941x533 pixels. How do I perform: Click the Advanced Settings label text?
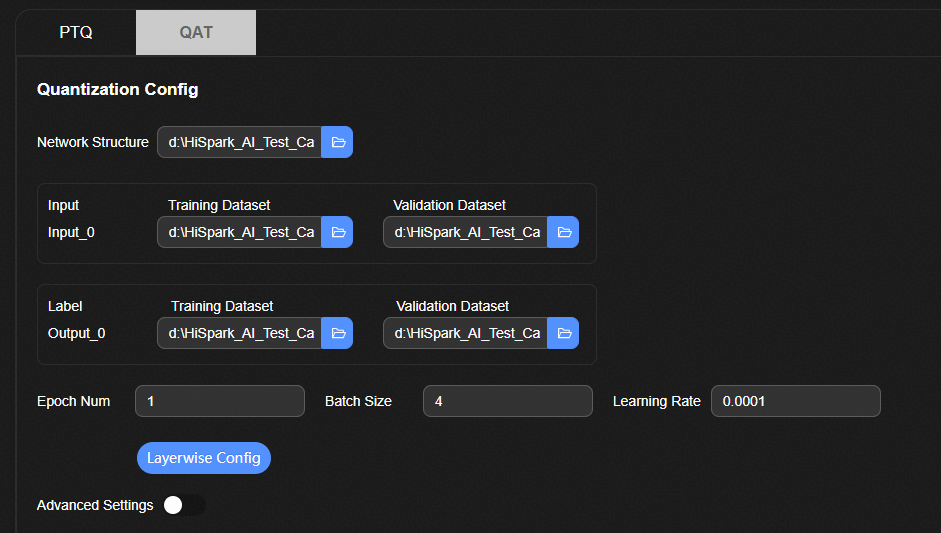click(x=95, y=505)
